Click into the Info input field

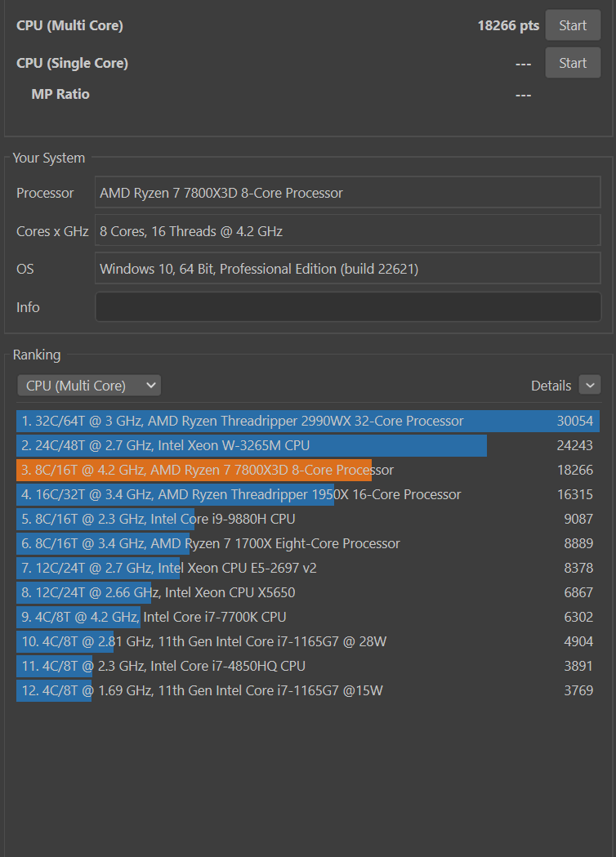pyautogui.click(x=348, y=306)
